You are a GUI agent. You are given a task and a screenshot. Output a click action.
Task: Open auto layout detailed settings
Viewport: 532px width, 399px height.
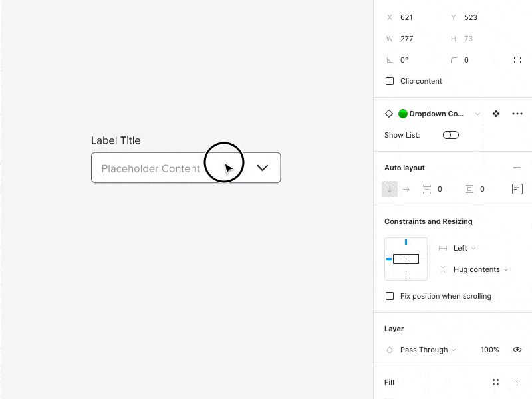tap(517, 189)
